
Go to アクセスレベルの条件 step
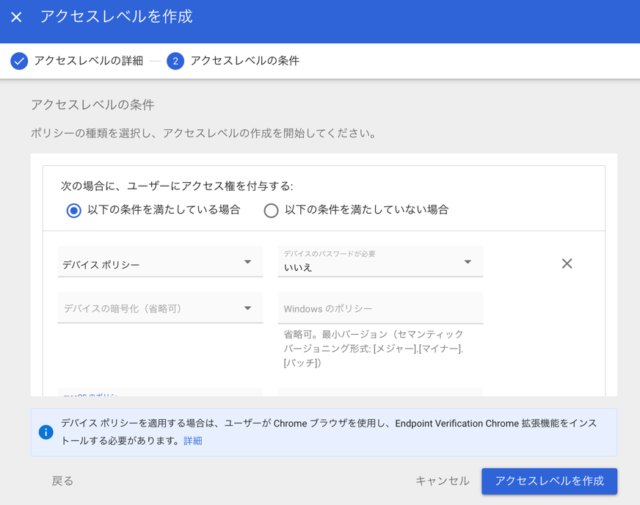pos(245,61)
